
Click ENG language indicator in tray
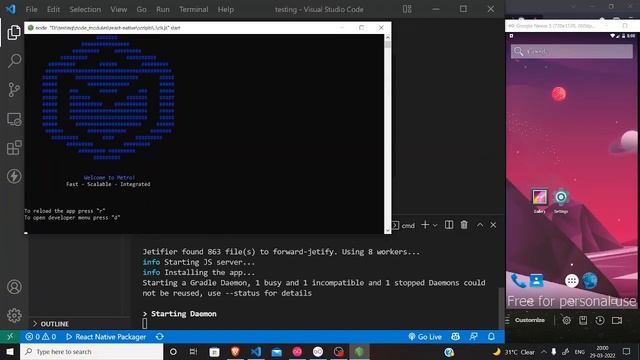(580, 352)
